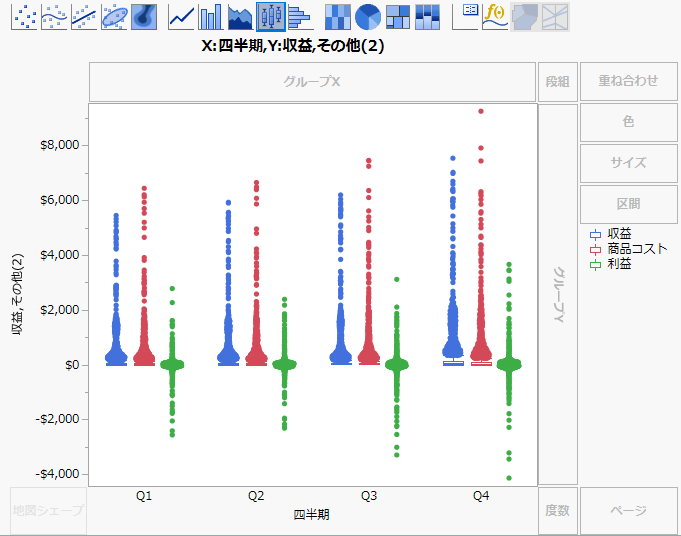The image size is (681, 536).
Task: Select the Bar chart element icon
Action: tap(211, 17)
